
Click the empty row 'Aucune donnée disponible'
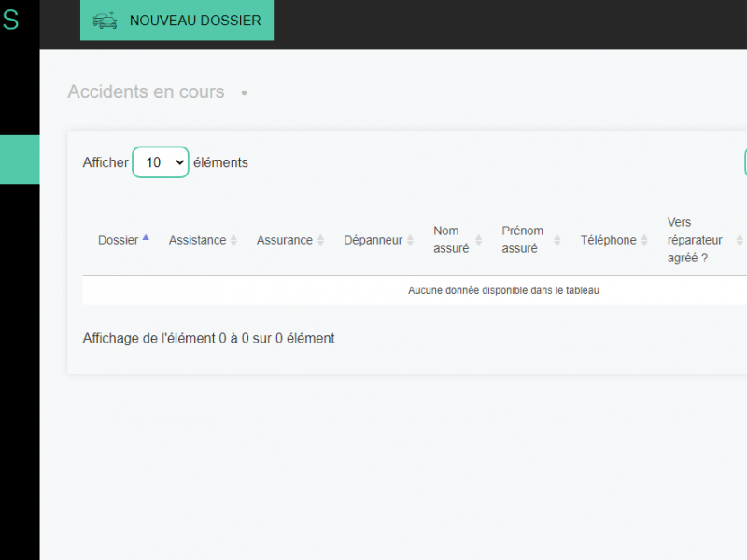click(x=503, y=290)
